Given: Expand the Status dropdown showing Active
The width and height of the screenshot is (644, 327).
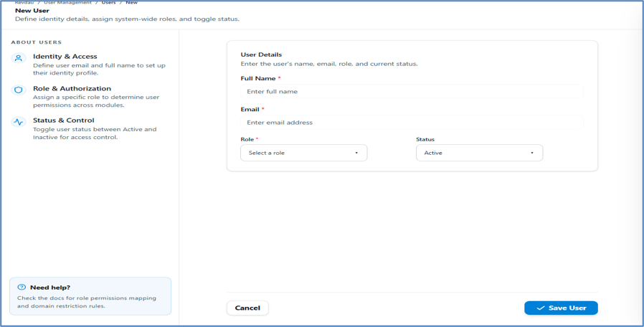Looking at the screenshot, I should click(x=479, y=153).
